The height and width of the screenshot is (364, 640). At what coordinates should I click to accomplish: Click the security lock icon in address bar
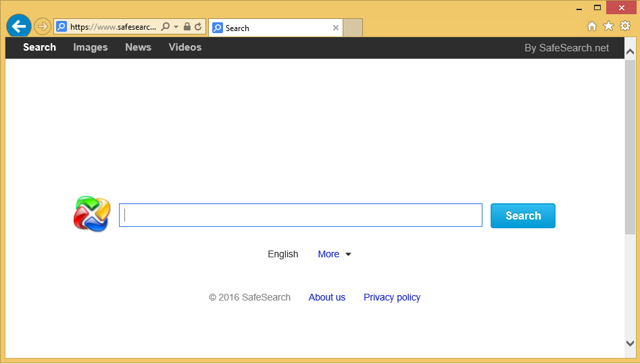click(x=187, y=27)
